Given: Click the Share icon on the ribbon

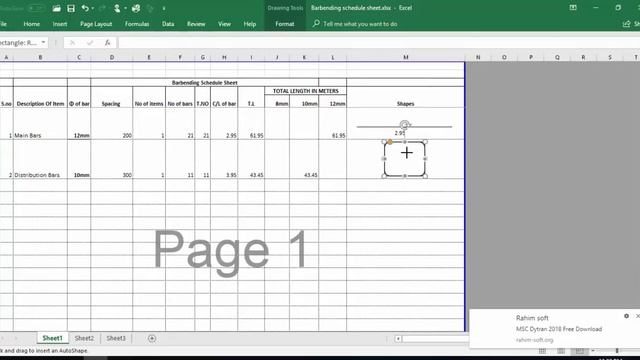Looking at the screenshot, I should 627,24.
